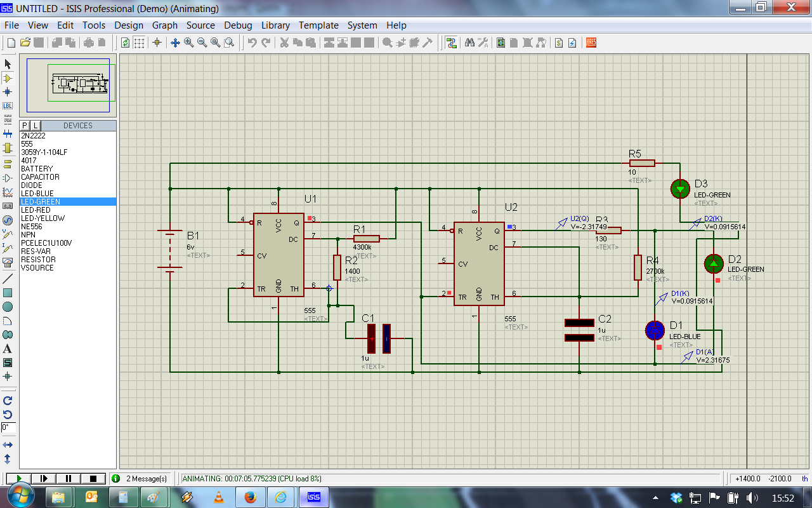Open the Template menu

point(318,25)
